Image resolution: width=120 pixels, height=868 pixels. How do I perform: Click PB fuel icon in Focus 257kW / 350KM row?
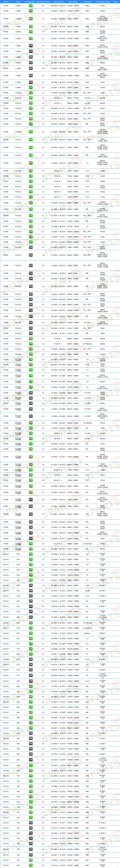31,242
